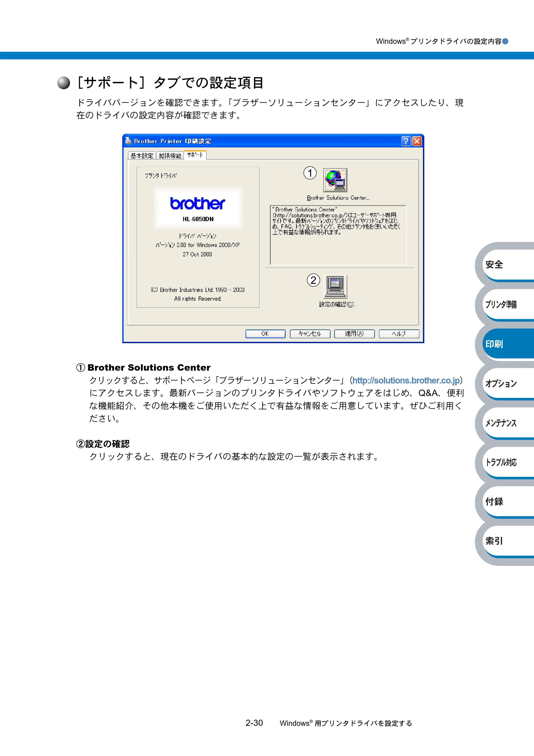This screenshot has height=756, width=534.
Task: Click the help question mark in title bar
Action: click(406, 141)
